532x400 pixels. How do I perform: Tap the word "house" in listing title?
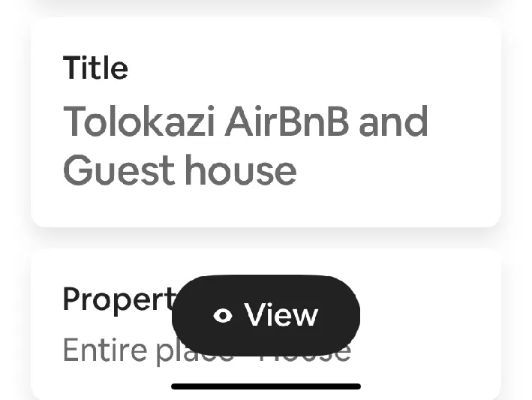[241, 170]
